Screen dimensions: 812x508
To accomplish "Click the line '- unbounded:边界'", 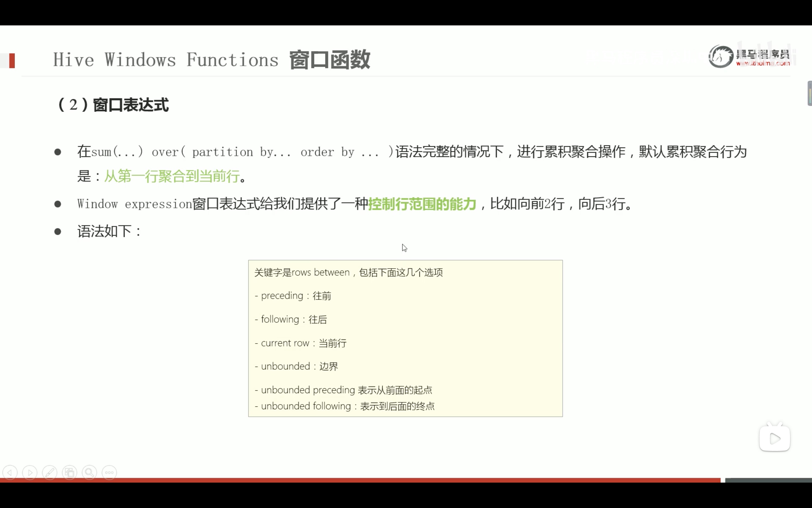I will pyautogui.click(x=296, y=366).
